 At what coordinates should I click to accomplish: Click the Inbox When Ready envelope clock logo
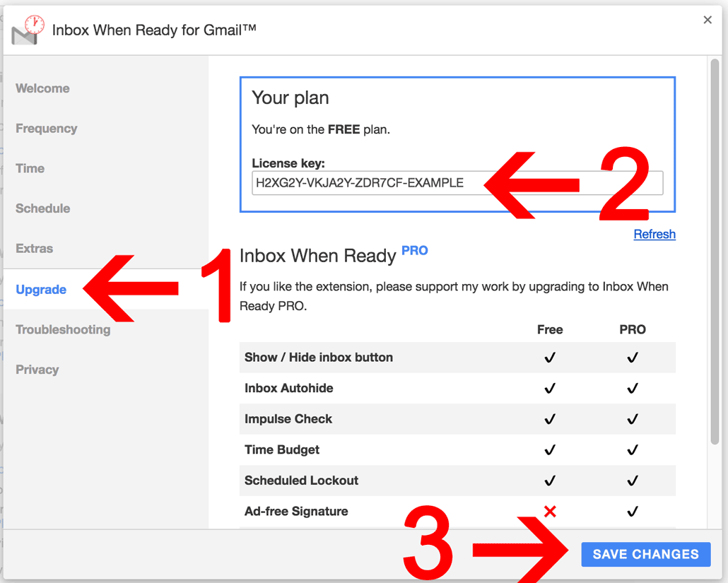click(28, 30)
